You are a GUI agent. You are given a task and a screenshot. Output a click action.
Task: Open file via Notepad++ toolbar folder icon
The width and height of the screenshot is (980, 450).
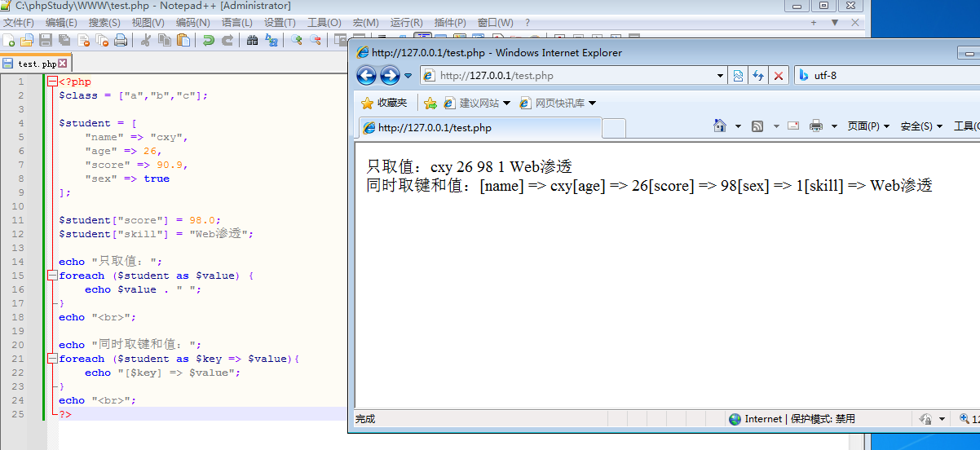coord(27,40)
